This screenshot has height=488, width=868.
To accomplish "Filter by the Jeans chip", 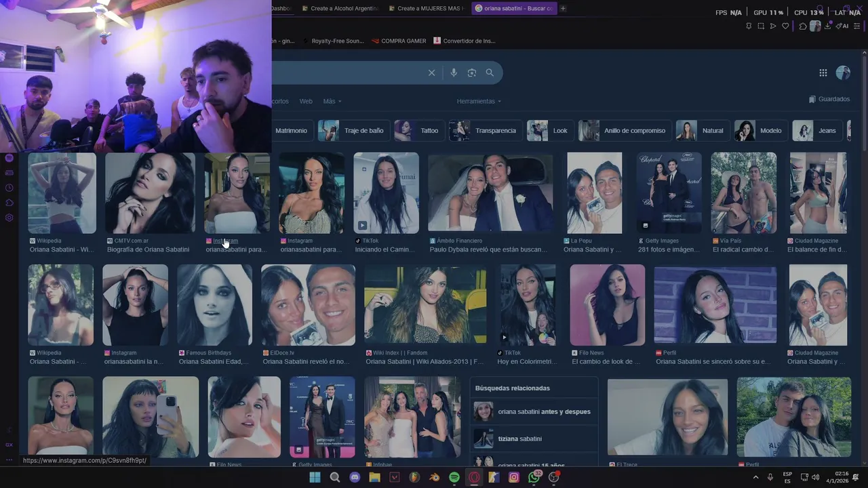I will [816, 130].
